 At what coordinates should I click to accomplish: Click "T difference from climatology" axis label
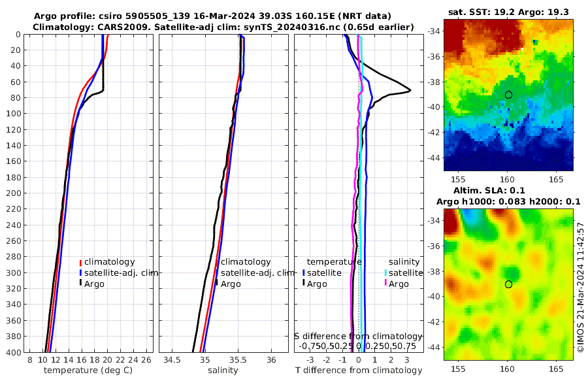point(359,371)
